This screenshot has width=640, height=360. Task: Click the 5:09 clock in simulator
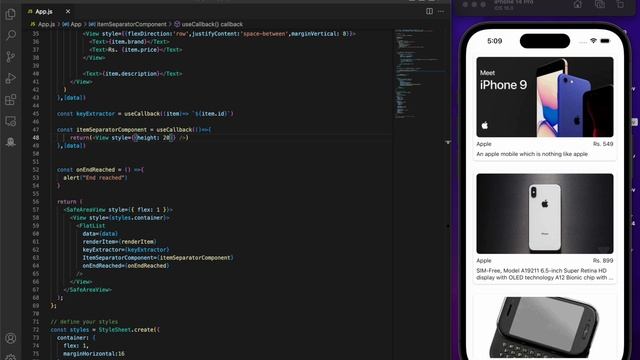click(494, 41)
